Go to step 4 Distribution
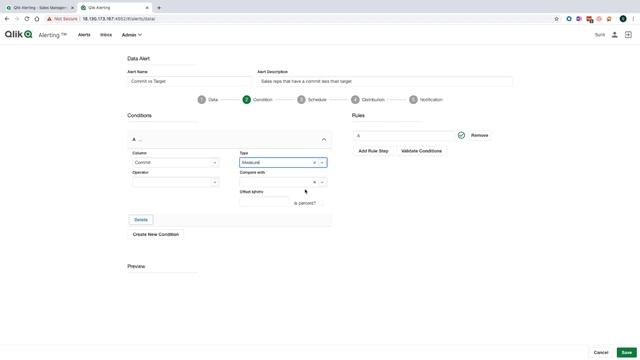 tap(368, 100)
